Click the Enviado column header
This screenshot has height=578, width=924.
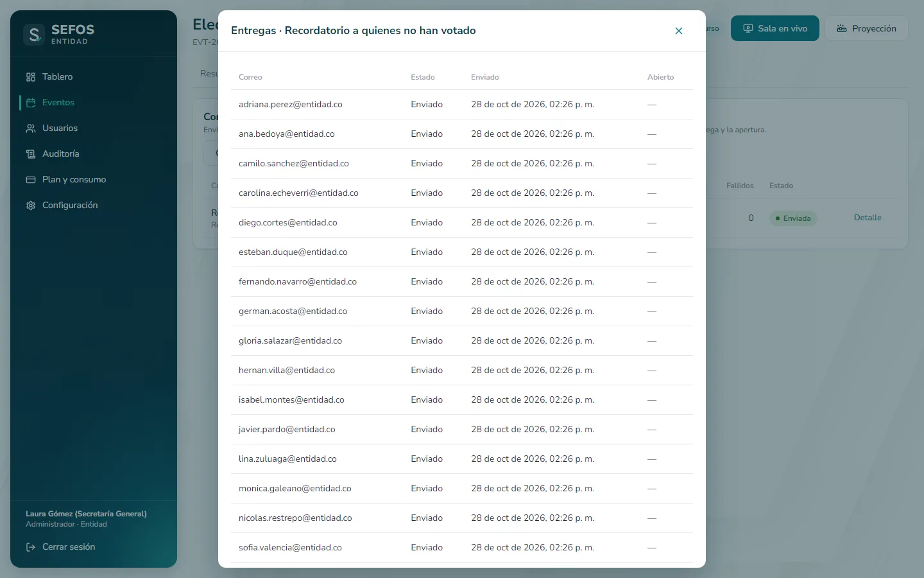pyautogui.click(x=485, y=77)
